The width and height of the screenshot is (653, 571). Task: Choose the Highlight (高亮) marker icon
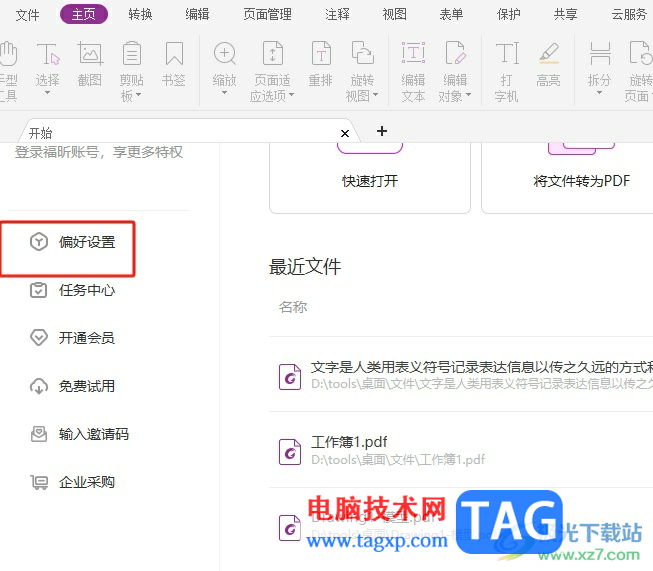[549, 53]
